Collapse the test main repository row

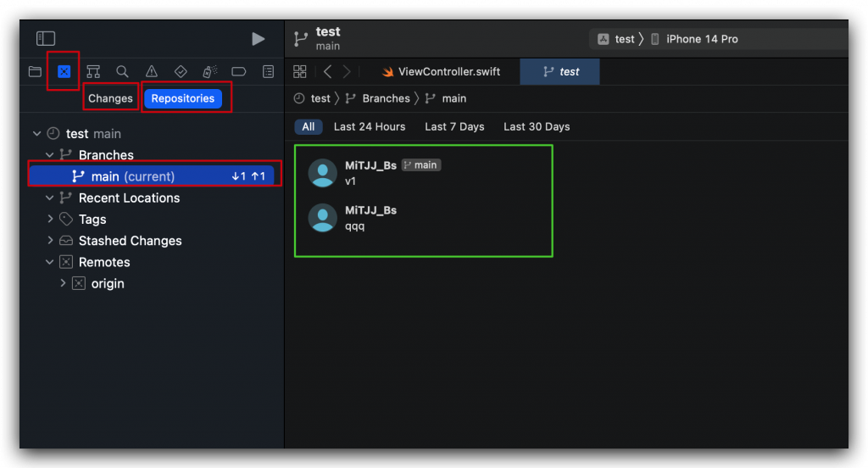[36, 133]
